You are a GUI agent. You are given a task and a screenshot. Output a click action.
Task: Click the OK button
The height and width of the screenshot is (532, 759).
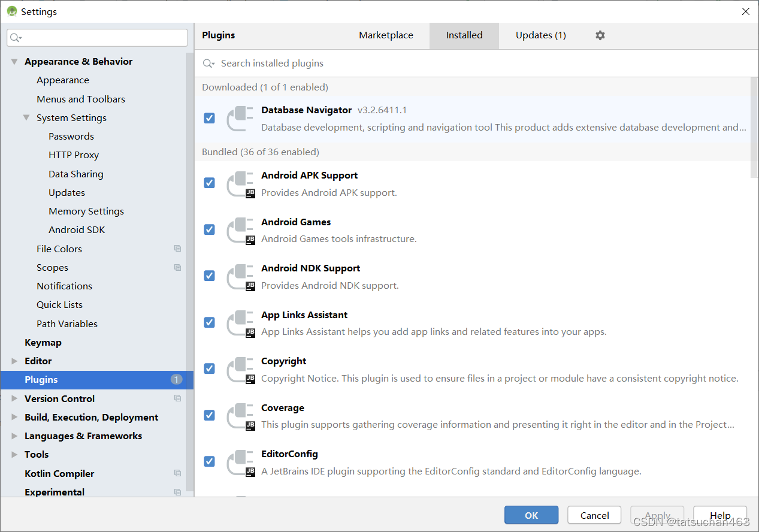(531, 515)
